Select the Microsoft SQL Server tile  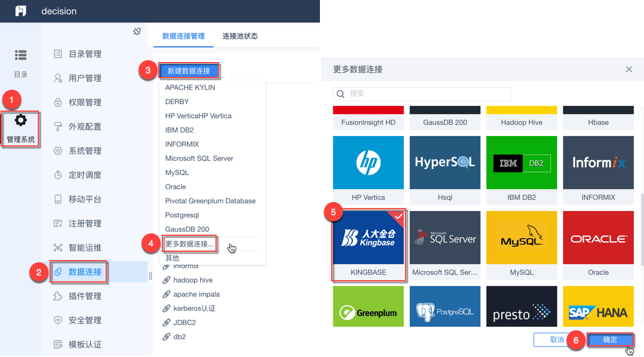pos(445,245)
